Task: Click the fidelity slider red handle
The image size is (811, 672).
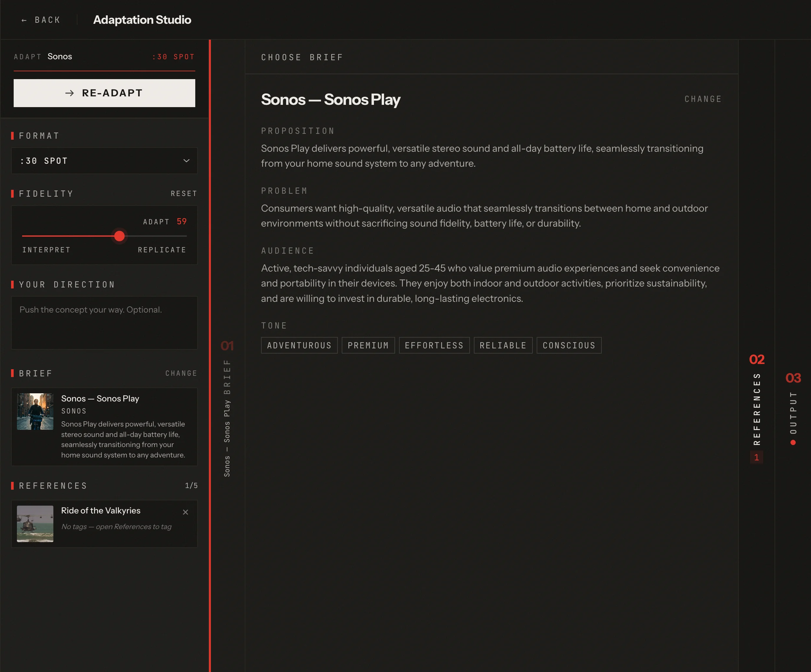Action: coord(119,236)
